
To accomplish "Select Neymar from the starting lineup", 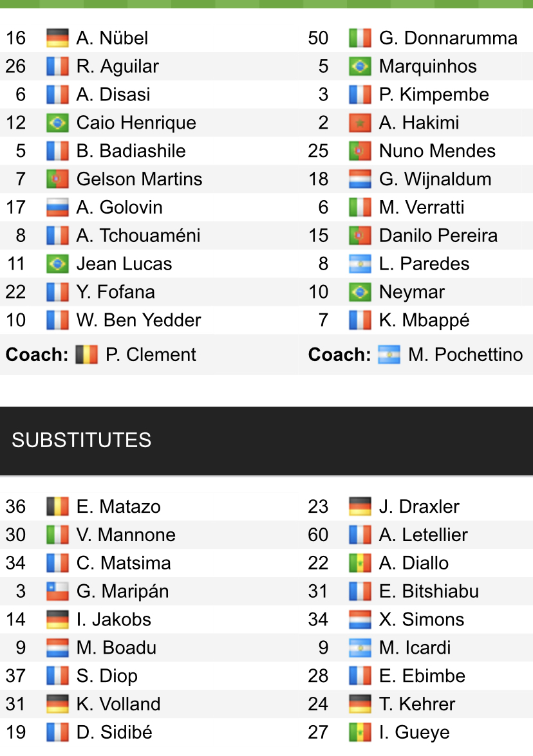I will (412, 292).
